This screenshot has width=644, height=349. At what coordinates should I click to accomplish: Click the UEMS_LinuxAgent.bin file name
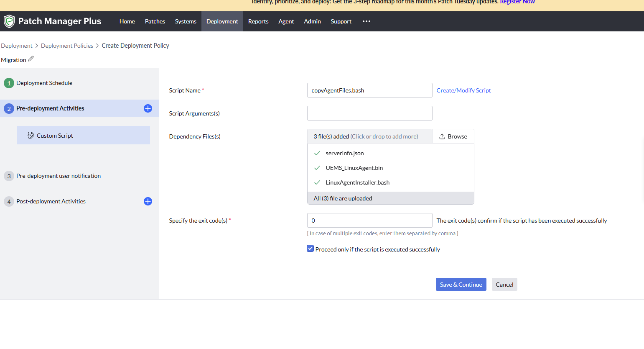point(354,168)
